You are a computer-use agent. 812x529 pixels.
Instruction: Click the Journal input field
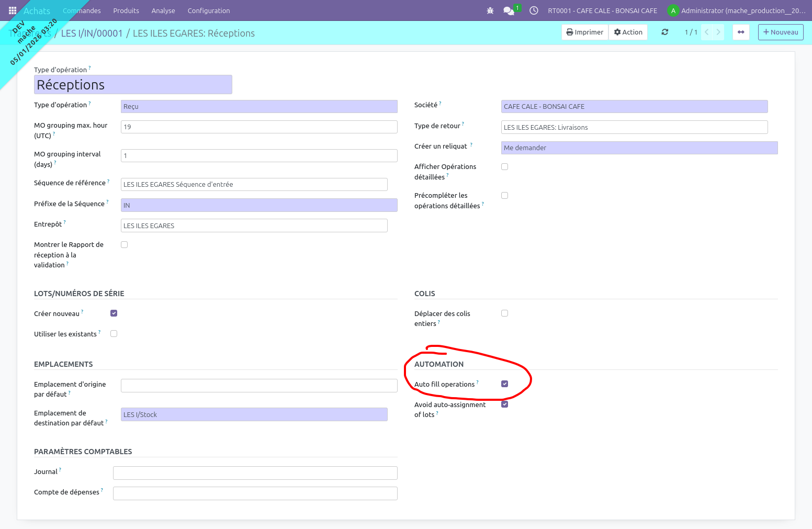coord(255,473)
